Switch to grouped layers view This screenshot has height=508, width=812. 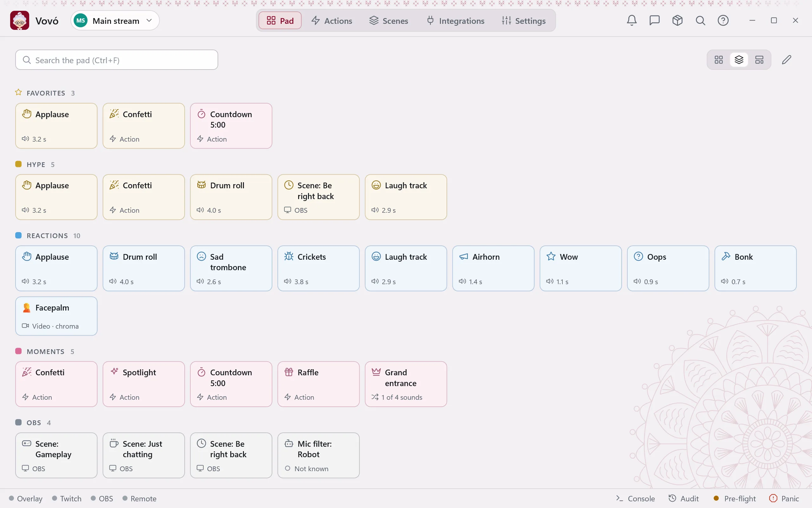[739, 60]
